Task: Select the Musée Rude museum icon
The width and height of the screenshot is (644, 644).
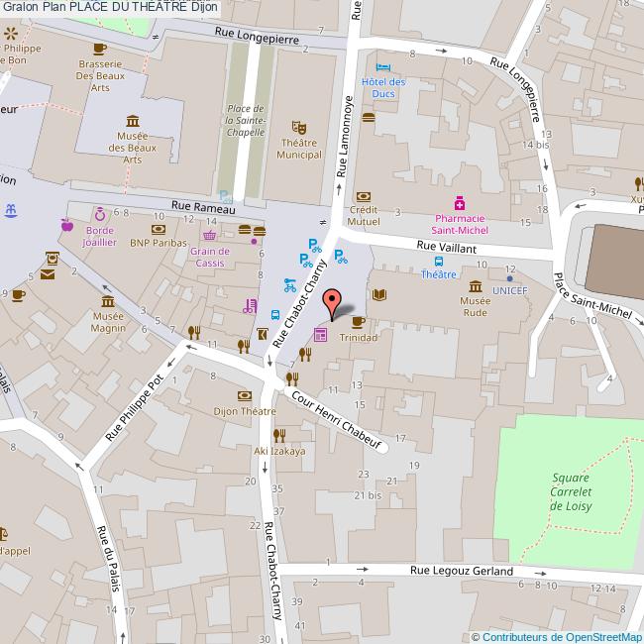Action: pos(474,286)
